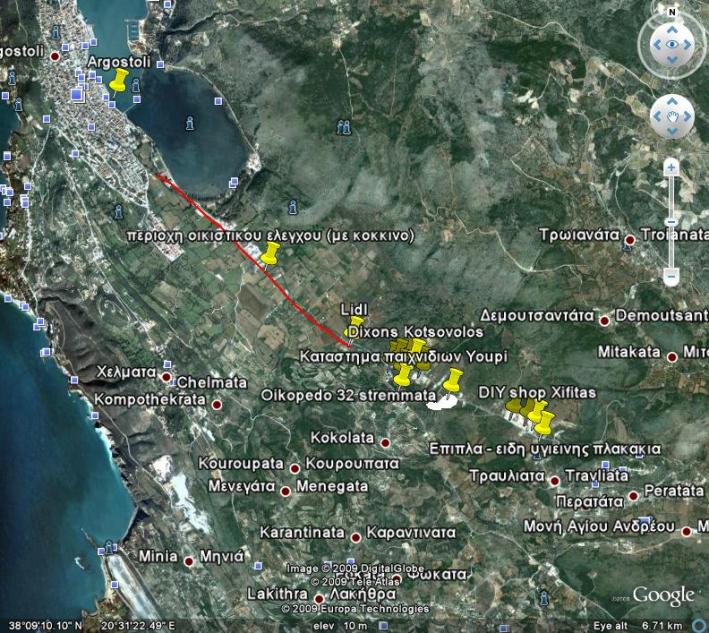Select the Kokolata red place marker
709x633 pixels.
384,441
